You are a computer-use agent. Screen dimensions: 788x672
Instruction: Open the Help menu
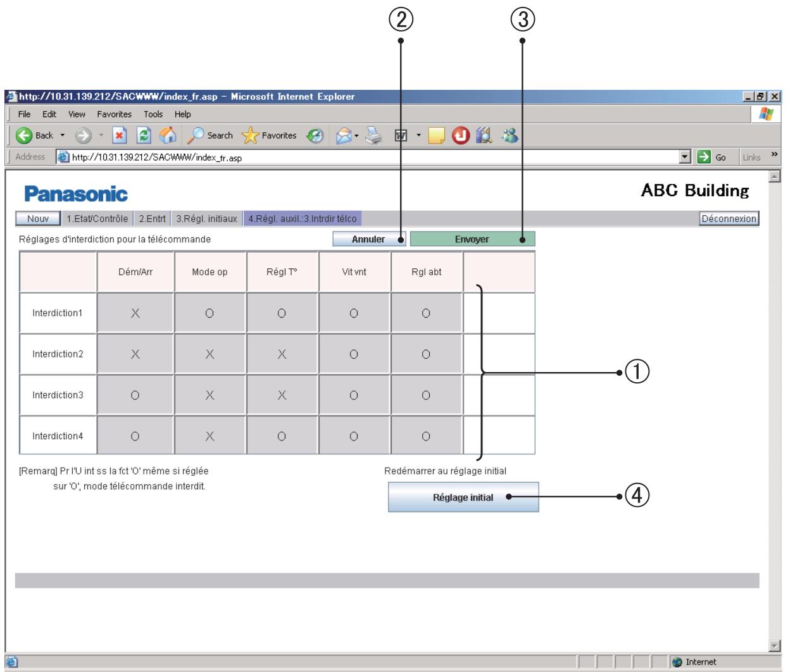point(183,115)
